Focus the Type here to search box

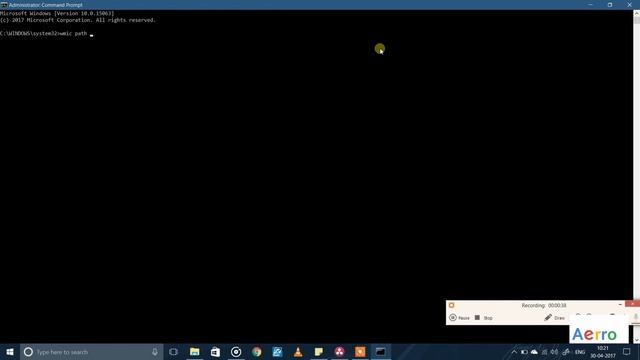(92, 352)
